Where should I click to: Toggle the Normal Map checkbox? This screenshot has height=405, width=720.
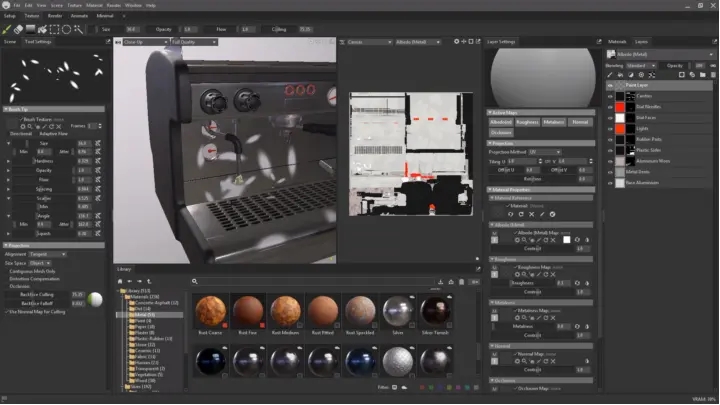pos(515,354)
